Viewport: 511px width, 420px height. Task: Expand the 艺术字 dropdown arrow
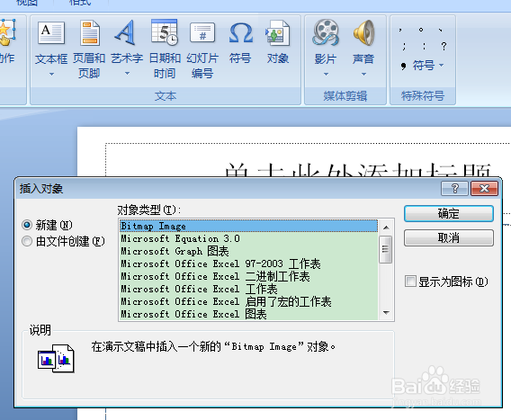(x=127, y=74)
